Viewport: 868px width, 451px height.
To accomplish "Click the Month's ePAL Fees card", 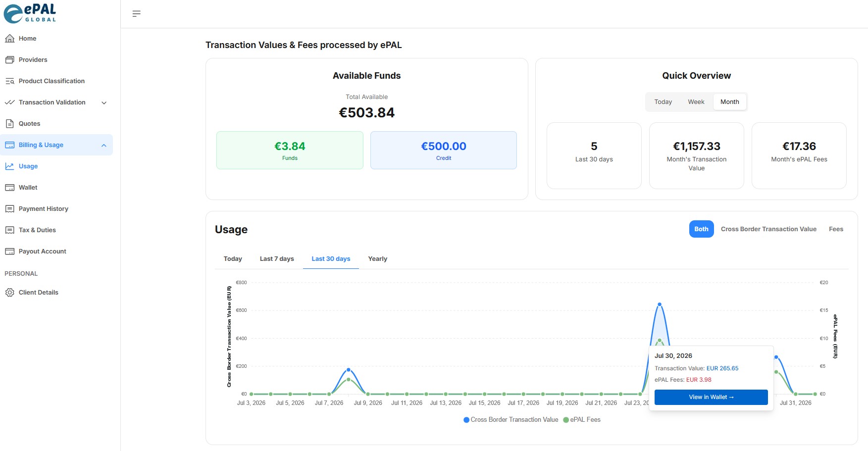I will coord(799,155).
